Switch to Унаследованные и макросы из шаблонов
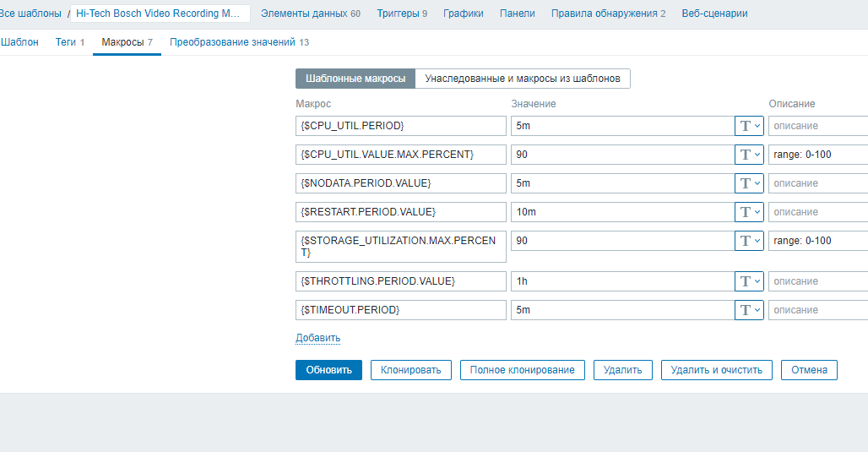Viewport: 868px width, 452px height. tap(522, 79)
